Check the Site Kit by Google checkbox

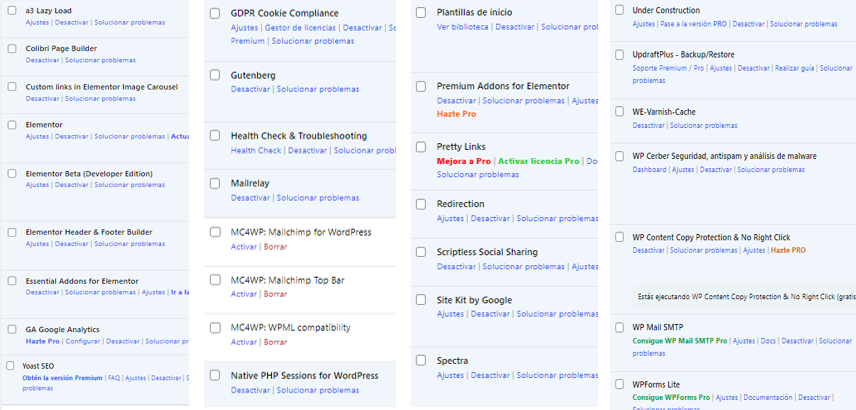421,300
